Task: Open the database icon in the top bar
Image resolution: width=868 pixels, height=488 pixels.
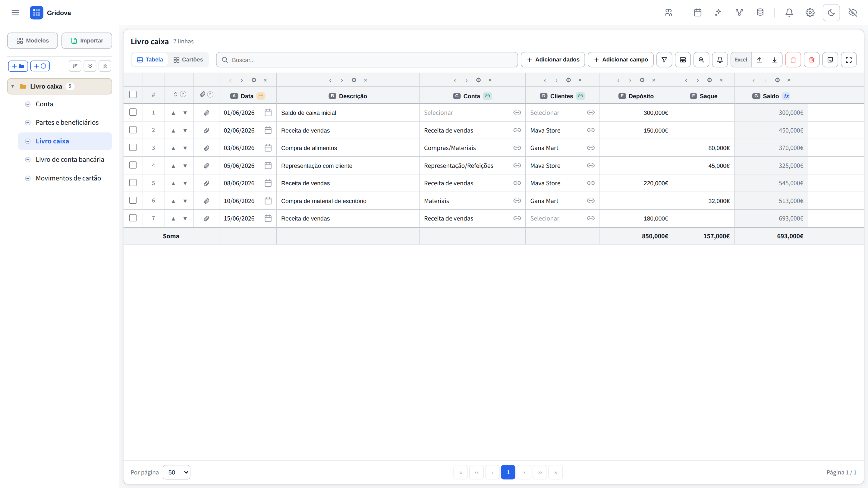Action: tap(760, 13)
